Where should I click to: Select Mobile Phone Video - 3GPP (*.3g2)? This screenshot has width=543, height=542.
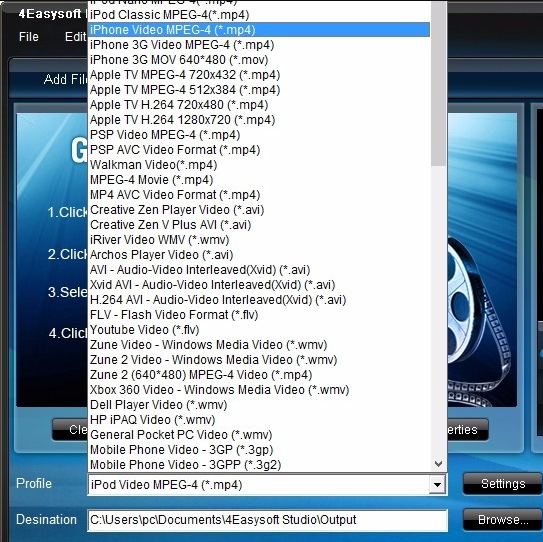click(259, 465)
